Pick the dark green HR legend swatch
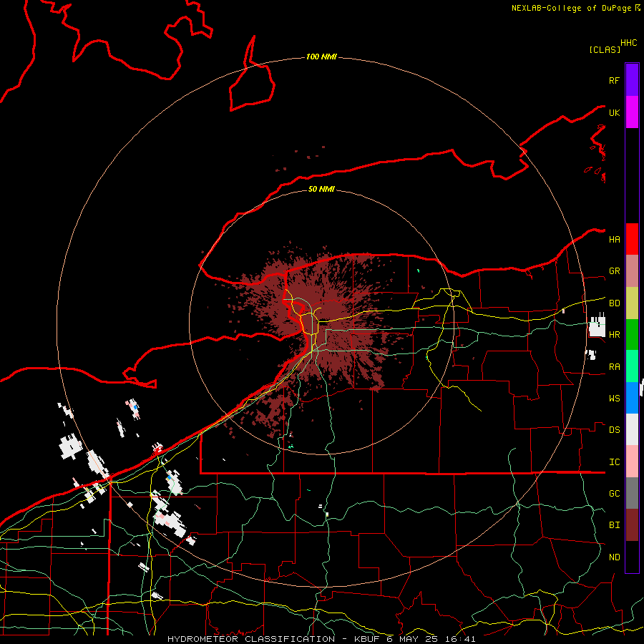 (x=632, y=335)
